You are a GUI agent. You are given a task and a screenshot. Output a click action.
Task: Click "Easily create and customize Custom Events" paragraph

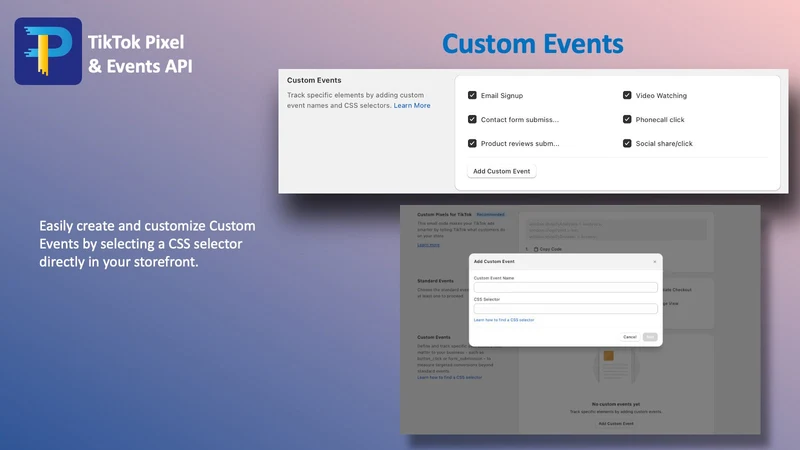[x=147, y=244]
